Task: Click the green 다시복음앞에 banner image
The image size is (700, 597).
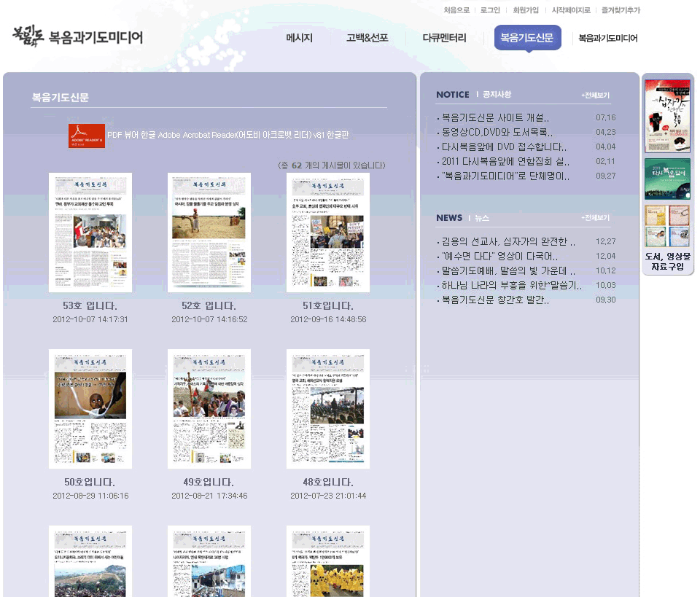Action: tap(667, 179)
